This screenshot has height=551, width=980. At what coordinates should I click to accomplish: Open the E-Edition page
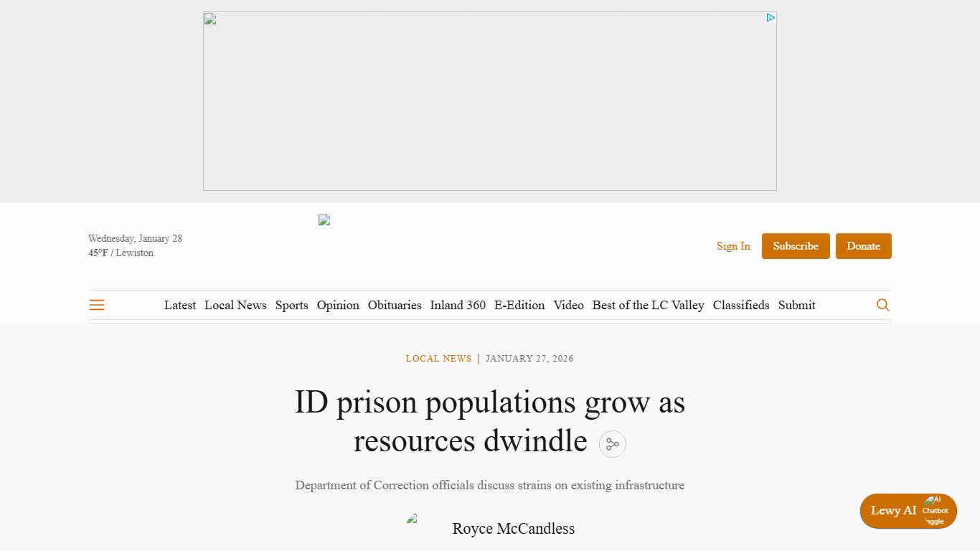519,305
